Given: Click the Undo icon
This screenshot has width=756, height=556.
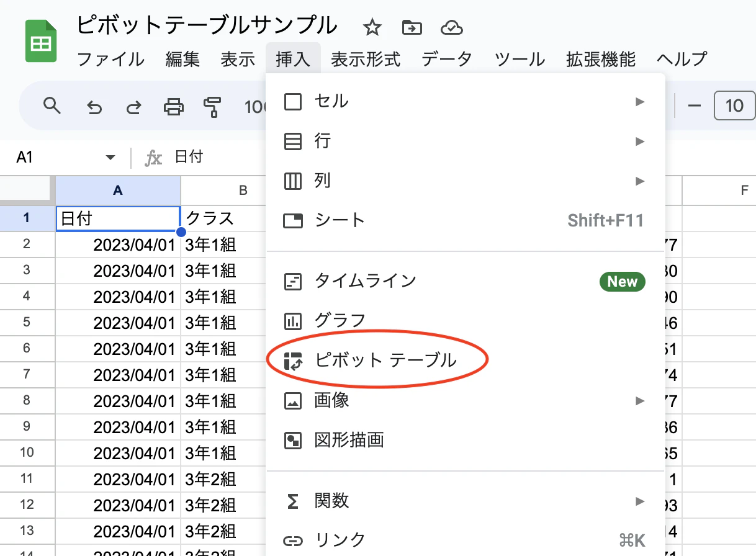Looking at the screenshot, I should pyautogui.click(x=94, y=106).
